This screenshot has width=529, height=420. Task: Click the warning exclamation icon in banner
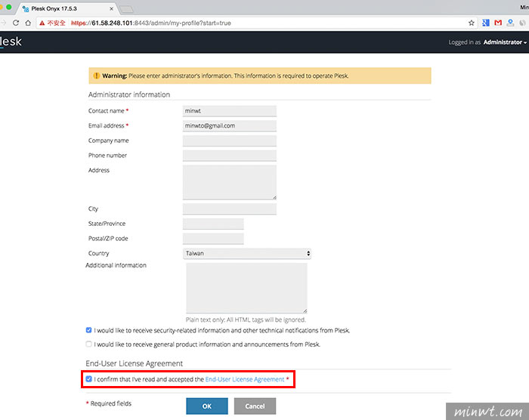[x=97, y=76]
